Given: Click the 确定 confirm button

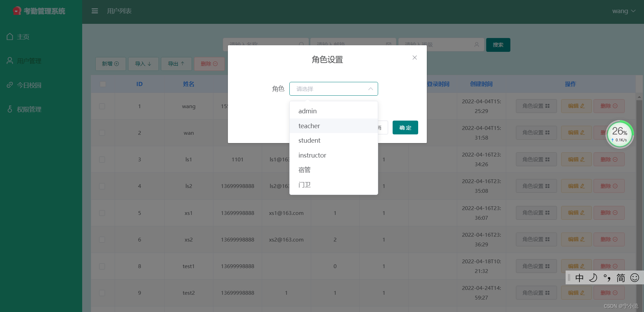Looking at the screenshot, I should pyautogui.click(x=405, y=127).
